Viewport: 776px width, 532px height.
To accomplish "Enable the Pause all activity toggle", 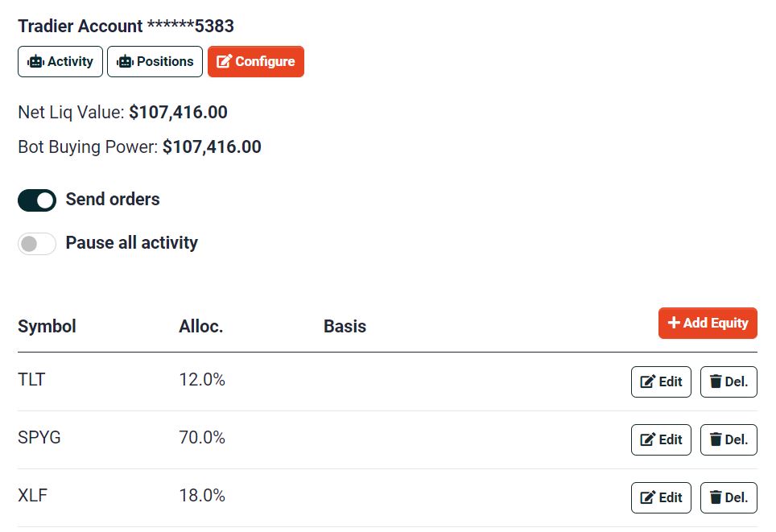I will (37, 244).
